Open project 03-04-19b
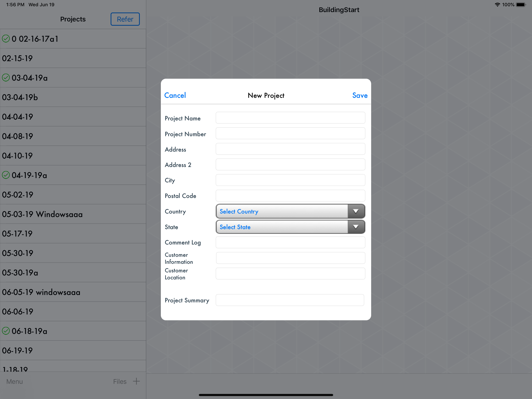532x399 pixels. [73, 97]
